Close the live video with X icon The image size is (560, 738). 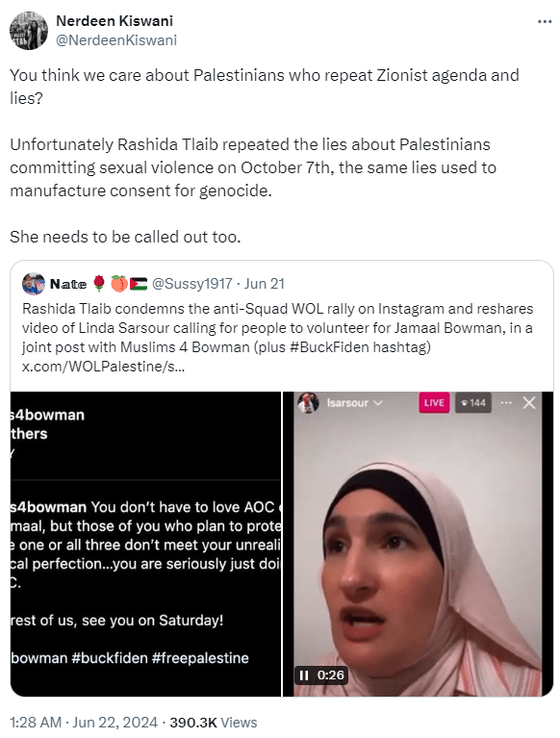[x=529, y=402]
